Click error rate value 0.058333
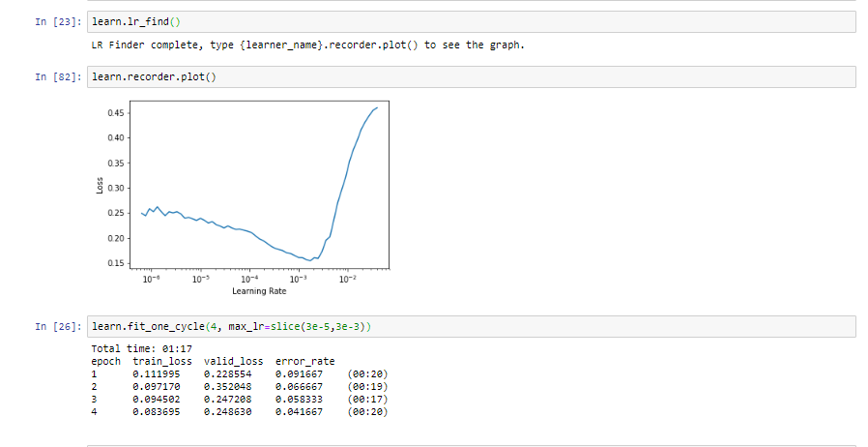 pos(299,399)
